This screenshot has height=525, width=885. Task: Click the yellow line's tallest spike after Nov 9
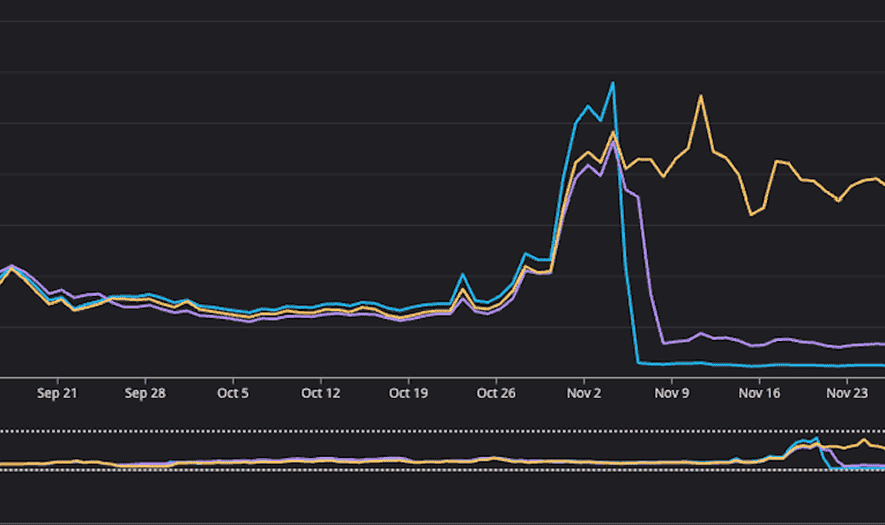(x=701, y=97)
